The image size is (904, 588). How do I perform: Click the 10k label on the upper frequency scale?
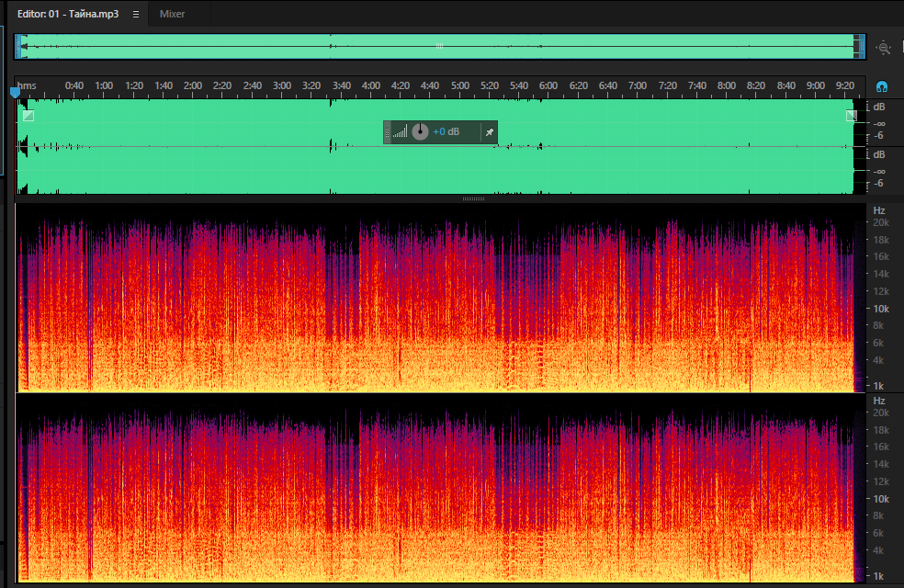[x=881, y=309]
